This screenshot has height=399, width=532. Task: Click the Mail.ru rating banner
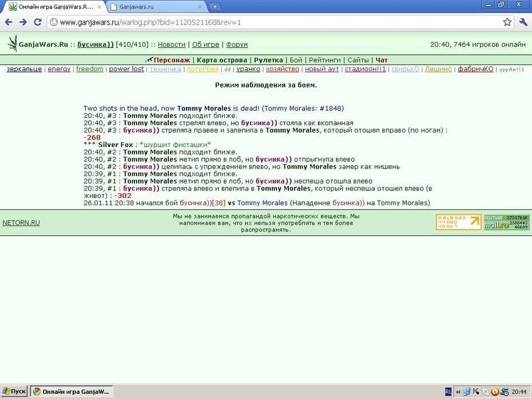click(506, 222)
